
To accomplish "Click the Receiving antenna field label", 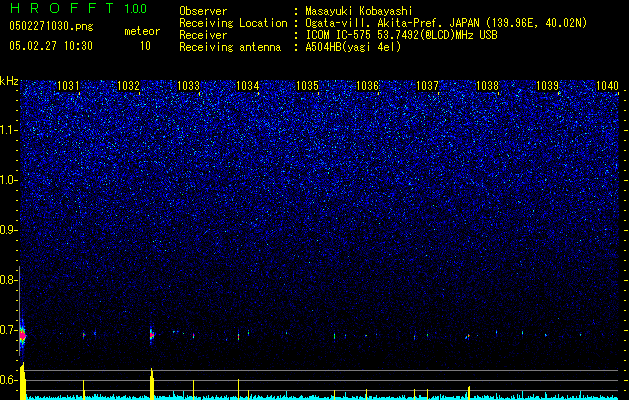I will [x=230, y=47].
